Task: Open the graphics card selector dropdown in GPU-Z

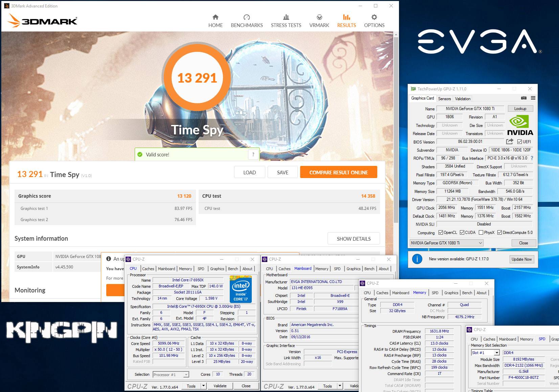Action: [x=446, y=243]
